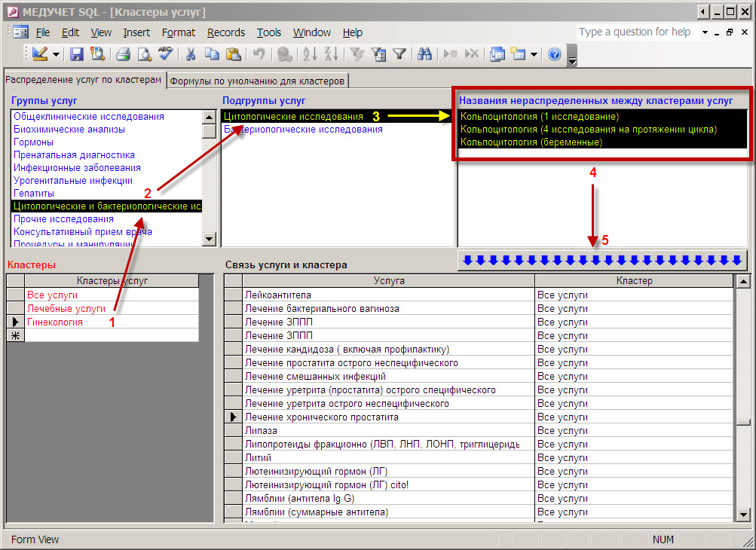Viewport: 756px width, 550px height.
Task: Open Print Preview from the toolbar
Action: (144, 54)
